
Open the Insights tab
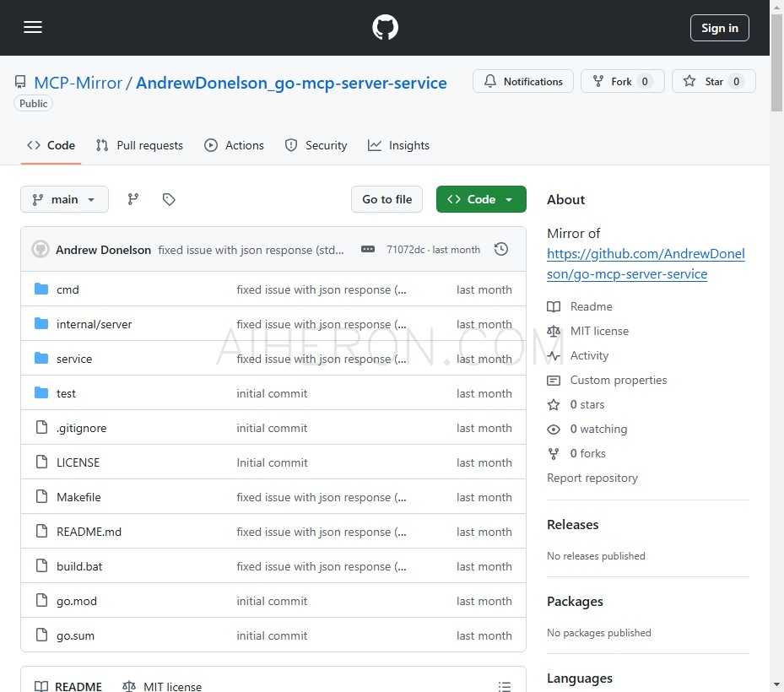click(398, 145)
